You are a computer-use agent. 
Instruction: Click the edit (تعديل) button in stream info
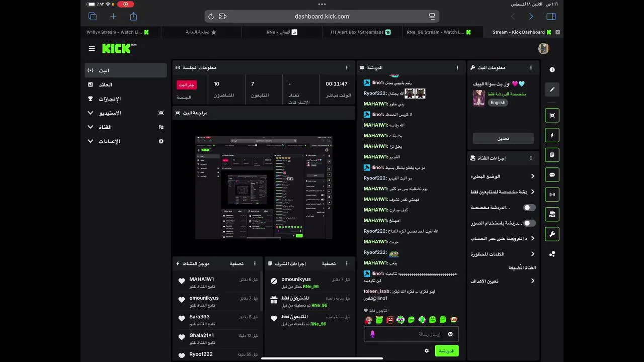click(503, 138)
